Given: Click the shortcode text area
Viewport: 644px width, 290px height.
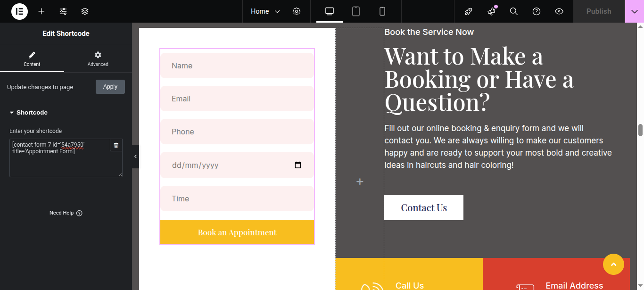Looking at the screenshot, I should (x=66, y=158).
